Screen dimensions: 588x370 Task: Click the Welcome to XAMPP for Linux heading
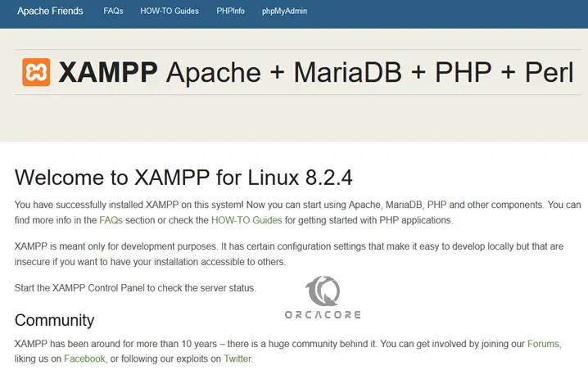pyautogui.click(x=183, y=176)
